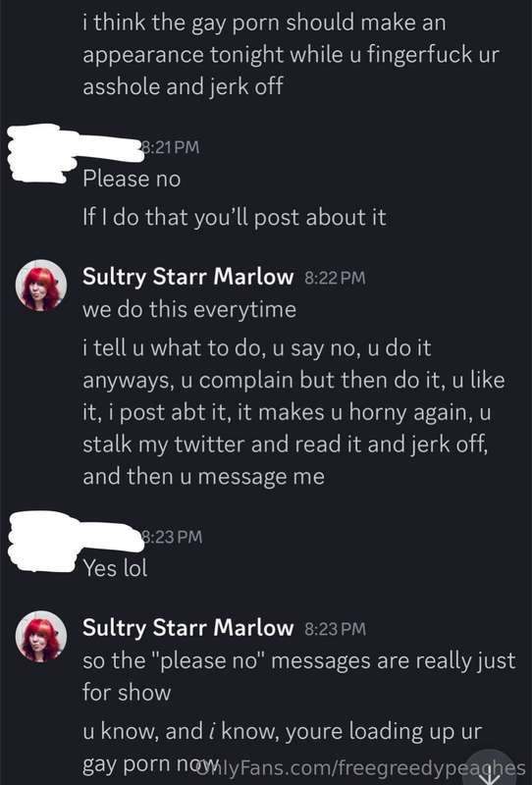Screen dimensions: 532x785
Task: Select the 8:22 PM timestamp
Action: pyautogui.click(x=335, y=277)
